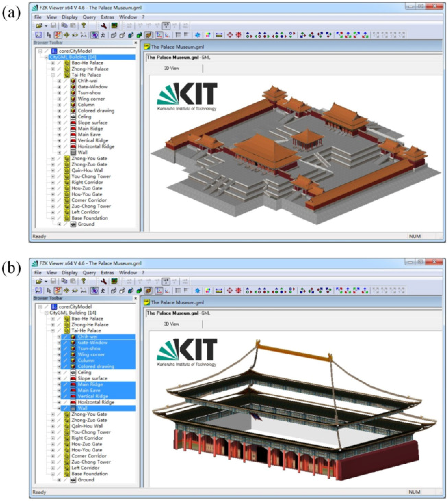Click the yellow help question mark in window (b)

point(83,281)
